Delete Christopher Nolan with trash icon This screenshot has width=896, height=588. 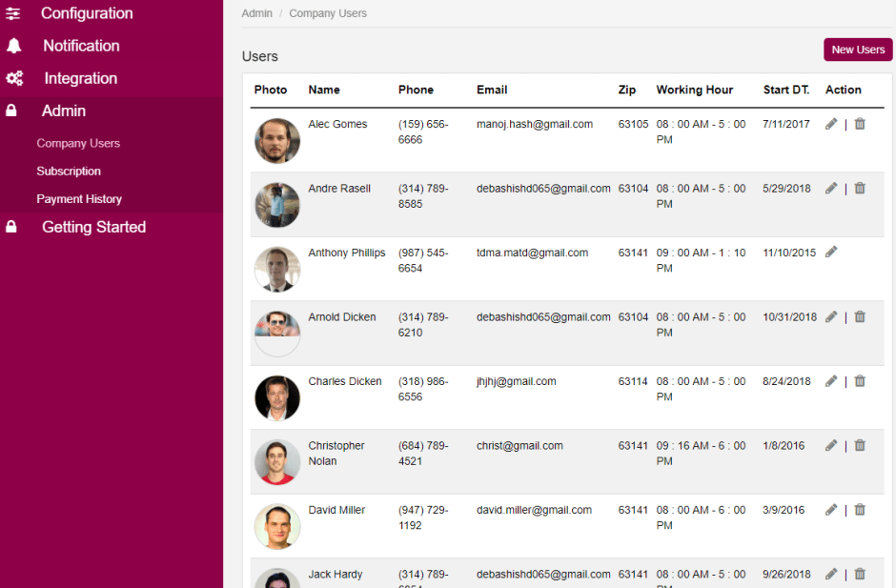tap(860, 446)
